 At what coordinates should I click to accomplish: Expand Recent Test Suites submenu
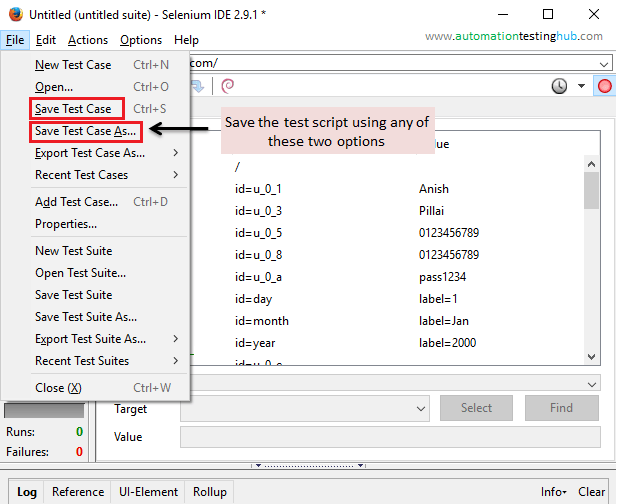pyautogui.click(x=175, y=361)
